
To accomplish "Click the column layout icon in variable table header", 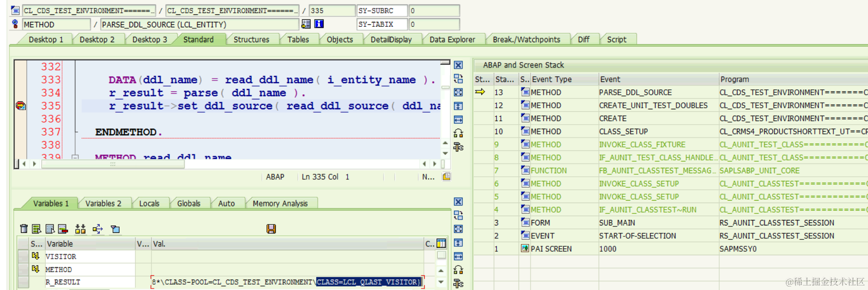I will 441,243.
